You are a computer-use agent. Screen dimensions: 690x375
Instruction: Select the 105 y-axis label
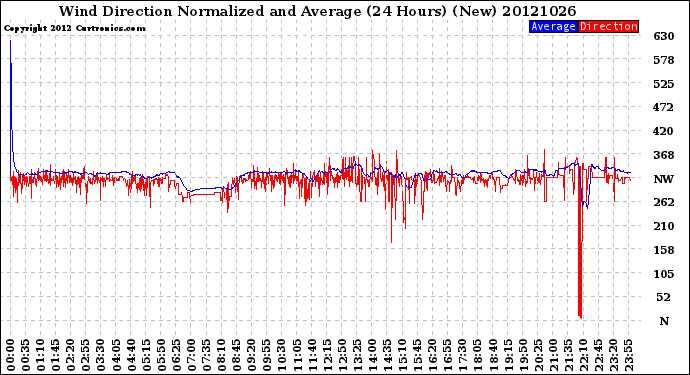[664, 274]
